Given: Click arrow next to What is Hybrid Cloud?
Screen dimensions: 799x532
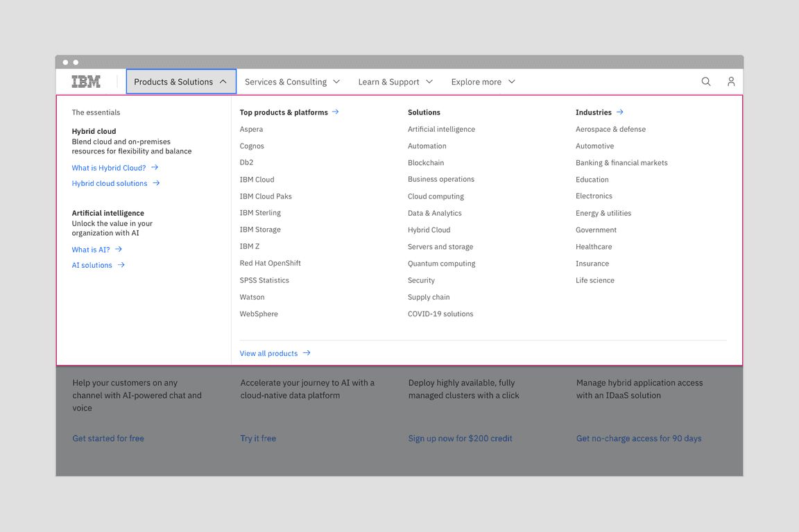Looking at the screenshot, I should click(x=154, y=167).
